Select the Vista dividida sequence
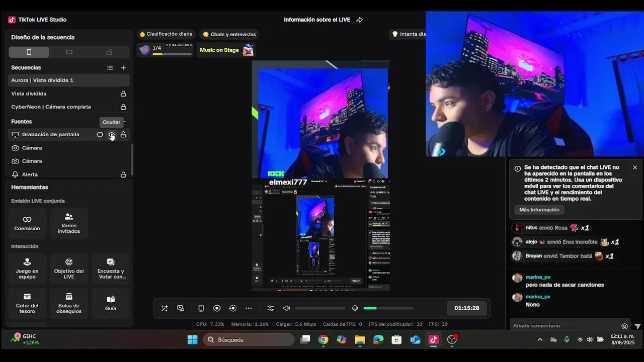Screen dimensions: 644x362 (x=69, y=94)
